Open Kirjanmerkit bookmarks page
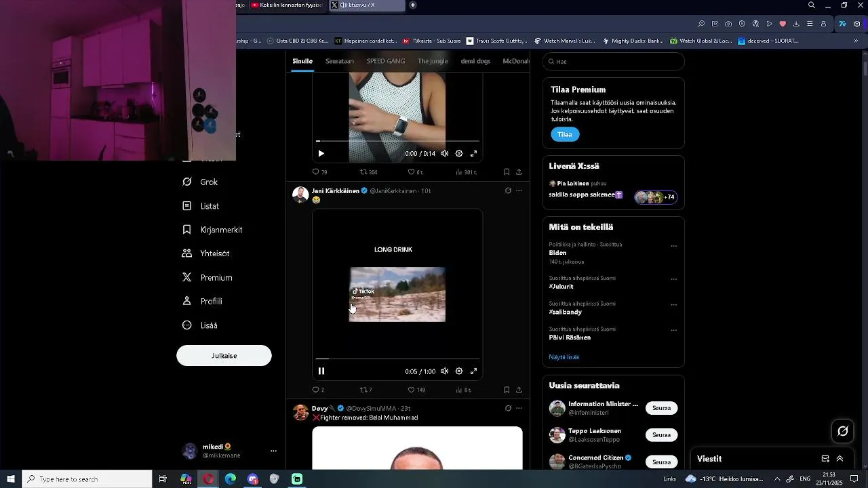Image resolution: width=868 pixels, height=488 pixels. click(x=212, y=230)
